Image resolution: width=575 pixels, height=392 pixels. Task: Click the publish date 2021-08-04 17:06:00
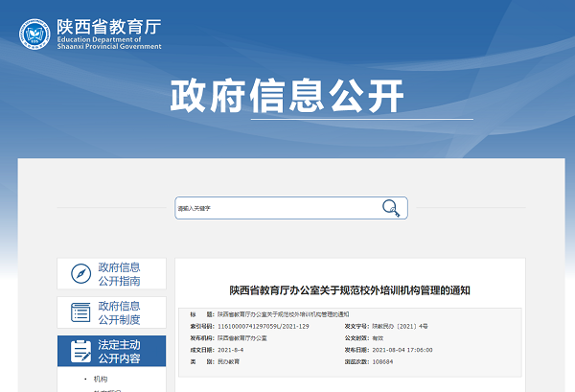[x=403, y=351]
